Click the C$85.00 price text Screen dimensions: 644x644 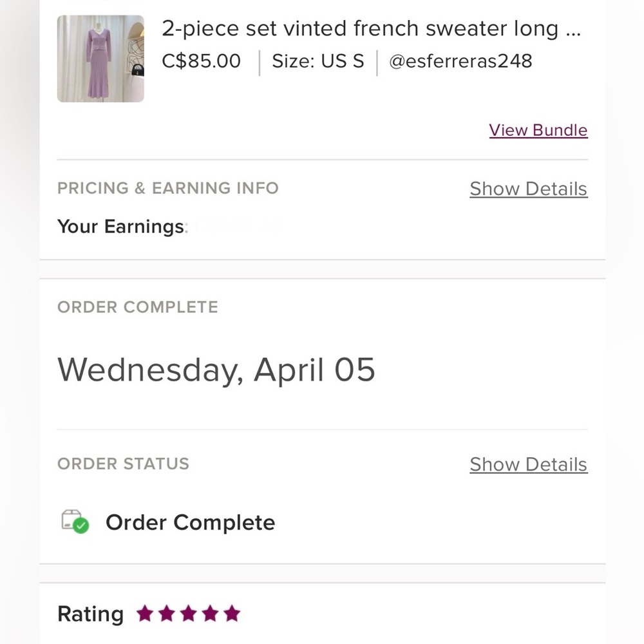201,61
